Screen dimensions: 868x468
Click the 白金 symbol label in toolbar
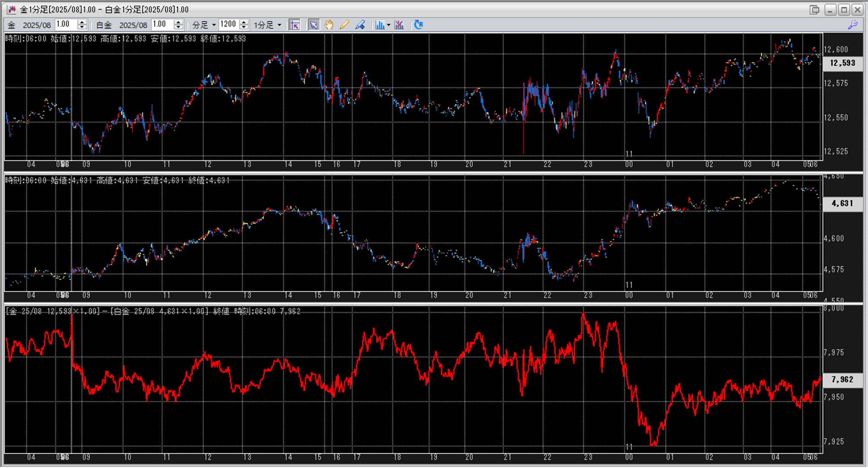click(104, 25)
